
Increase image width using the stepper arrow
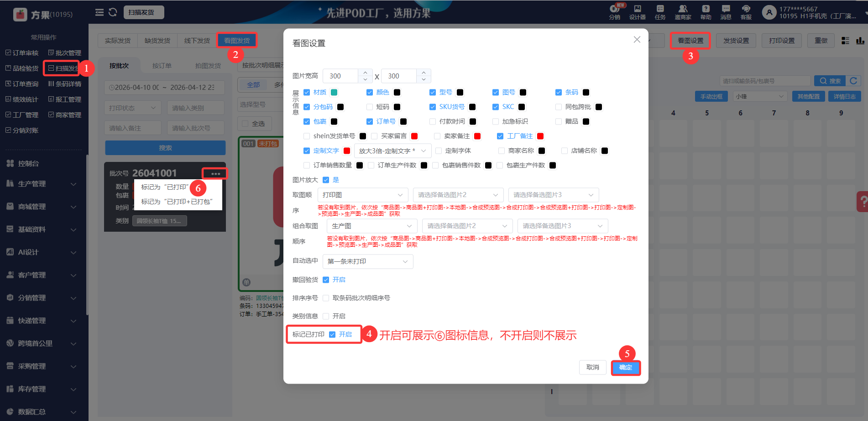[365, 73]
